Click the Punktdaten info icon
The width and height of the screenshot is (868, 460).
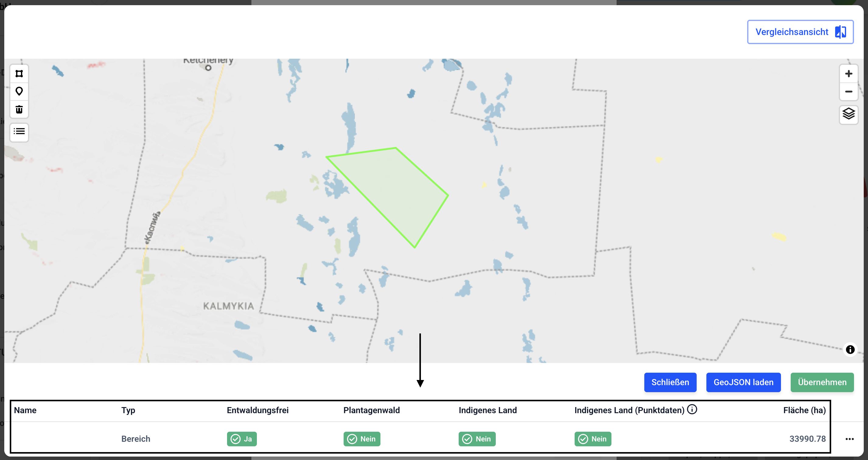(x=692, y=409)
